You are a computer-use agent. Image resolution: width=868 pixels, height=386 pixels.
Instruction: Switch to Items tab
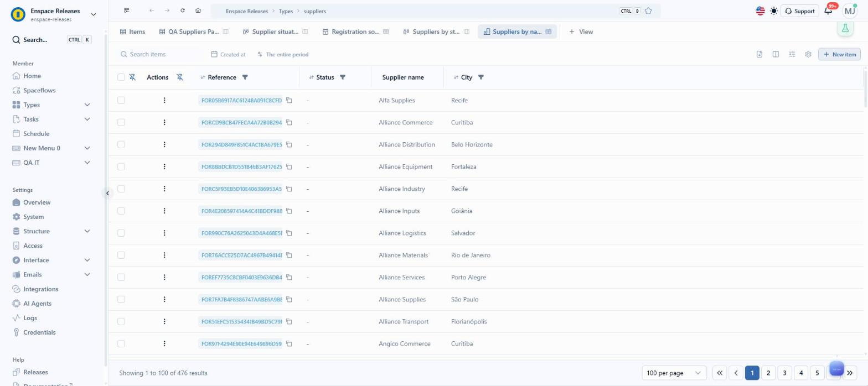(x=133, y=32)
